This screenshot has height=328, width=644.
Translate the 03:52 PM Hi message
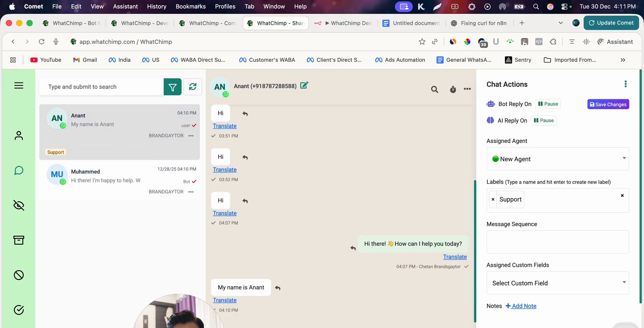click(x=225, y=170)
